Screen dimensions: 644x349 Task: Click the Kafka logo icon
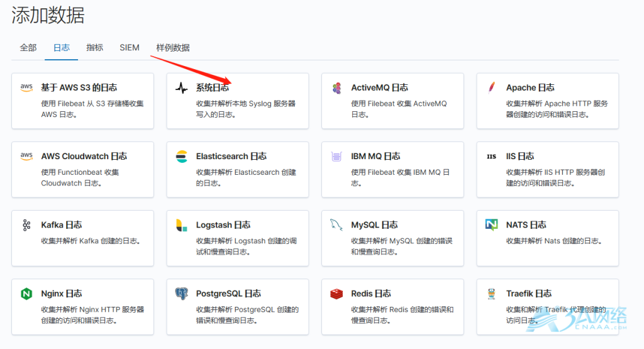click(26, 225)
